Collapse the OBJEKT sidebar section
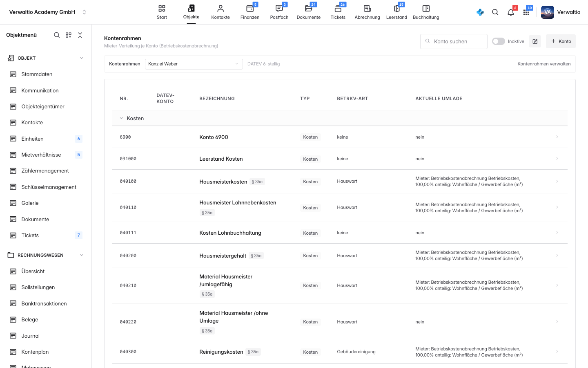 [81, 58]
